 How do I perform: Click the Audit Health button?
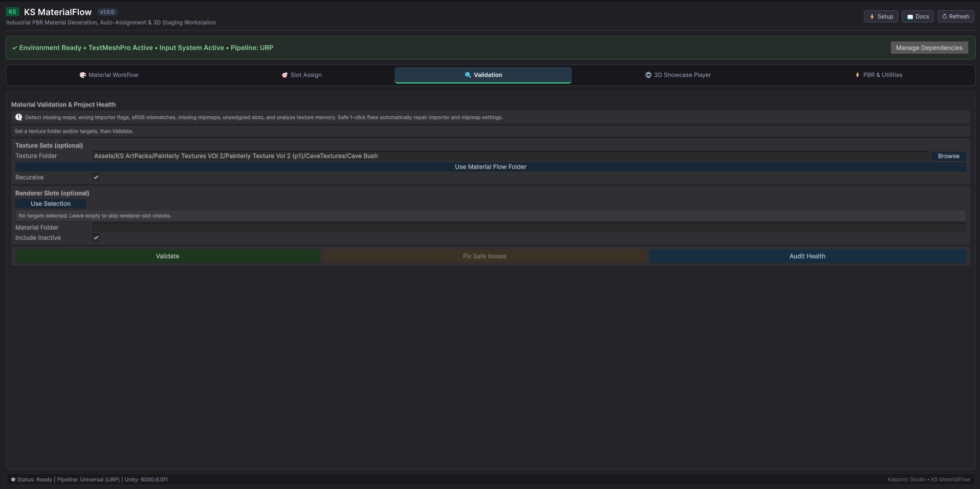click(x=807, y=256)
